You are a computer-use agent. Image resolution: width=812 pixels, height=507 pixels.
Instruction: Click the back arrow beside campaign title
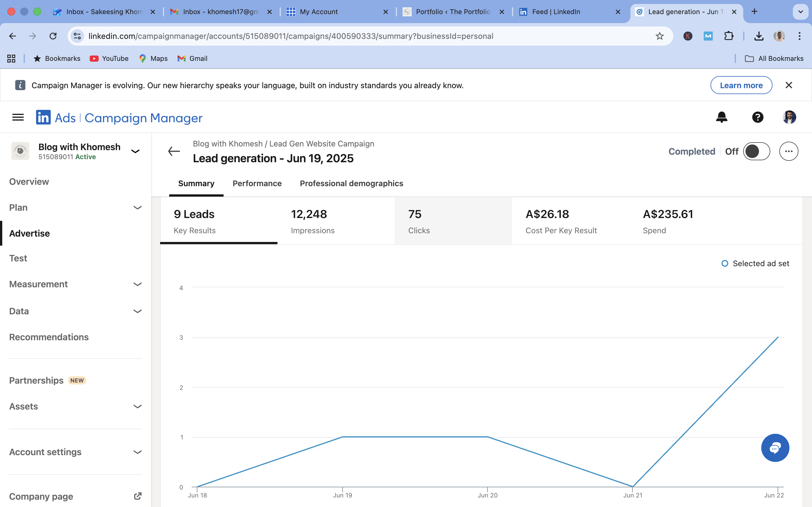(174, 152)
